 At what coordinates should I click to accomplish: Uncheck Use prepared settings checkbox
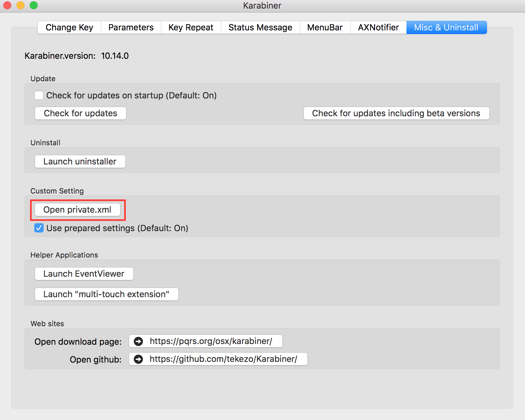39,228
